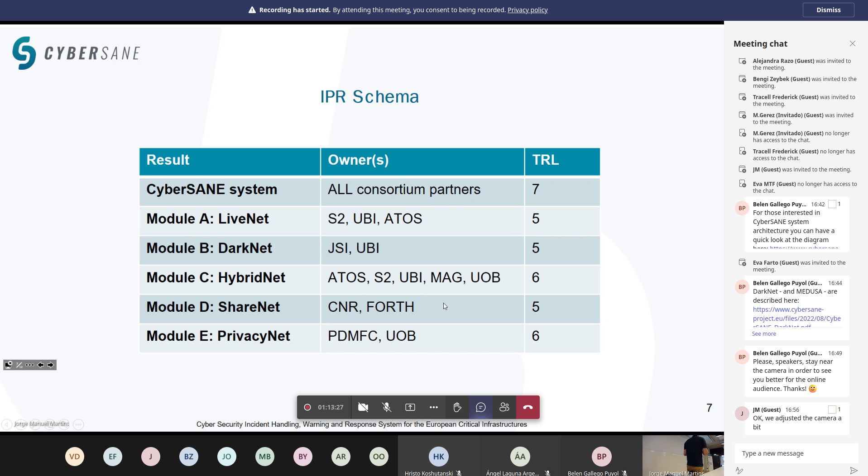The height and width of the screenshot is (476, 868).
Task: Select participant avatar OO
Action: (379, 457)
